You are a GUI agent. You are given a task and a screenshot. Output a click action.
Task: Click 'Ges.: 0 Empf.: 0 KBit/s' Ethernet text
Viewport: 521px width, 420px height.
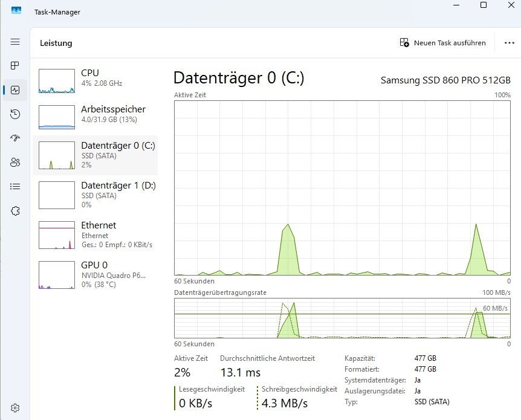(117, 245)
